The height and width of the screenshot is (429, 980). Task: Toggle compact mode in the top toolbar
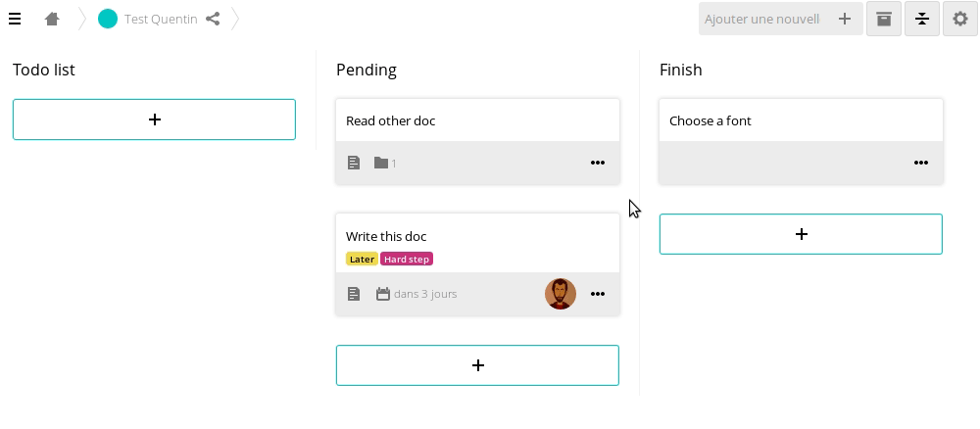coord(922,19)
